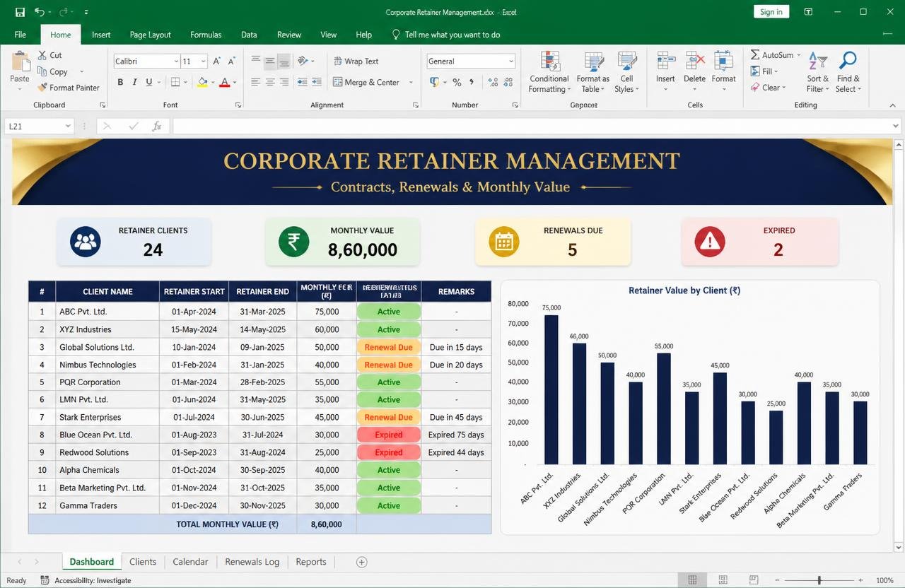Toggle Middle Align in the Alignment group
The width and height of the screenshot is (905, 588).
(270, 61)
